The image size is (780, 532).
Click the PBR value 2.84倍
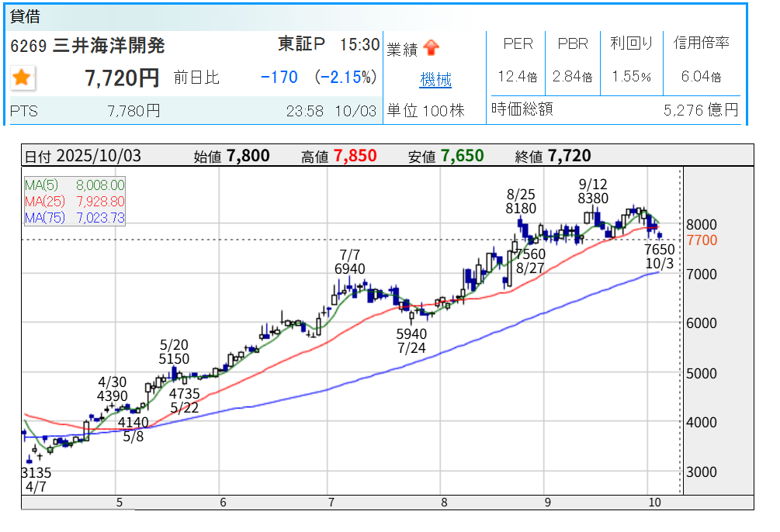(x=573, y=77)
